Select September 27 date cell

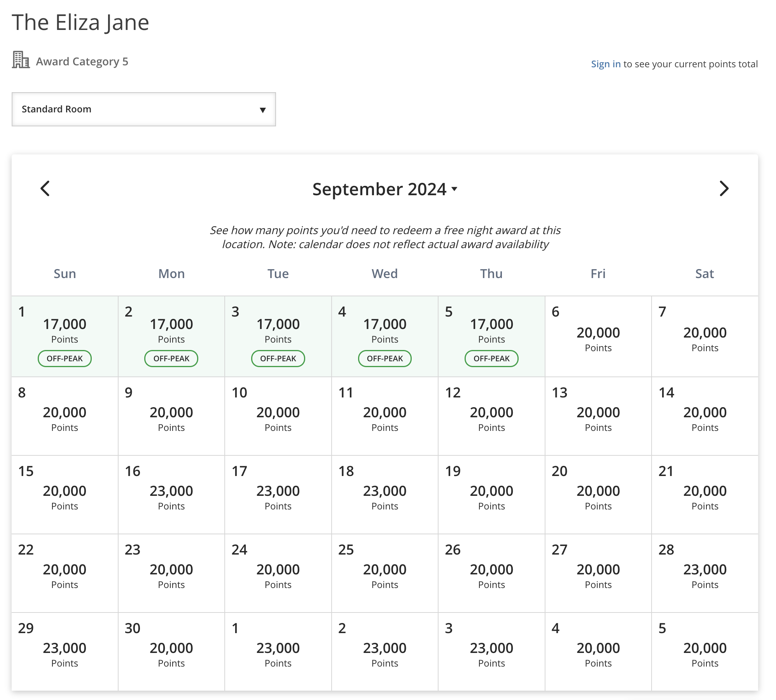(598, 573)
